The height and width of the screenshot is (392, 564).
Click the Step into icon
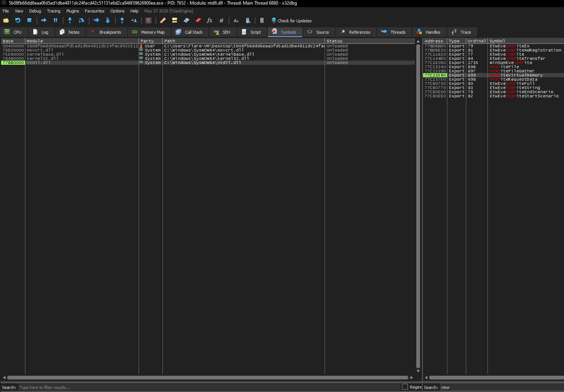tap(70, 20)
